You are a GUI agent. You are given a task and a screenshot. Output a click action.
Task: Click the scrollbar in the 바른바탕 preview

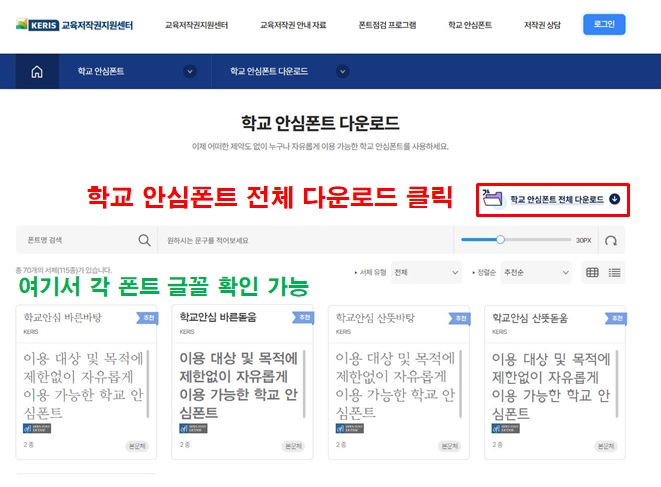[x=148, y=384]
